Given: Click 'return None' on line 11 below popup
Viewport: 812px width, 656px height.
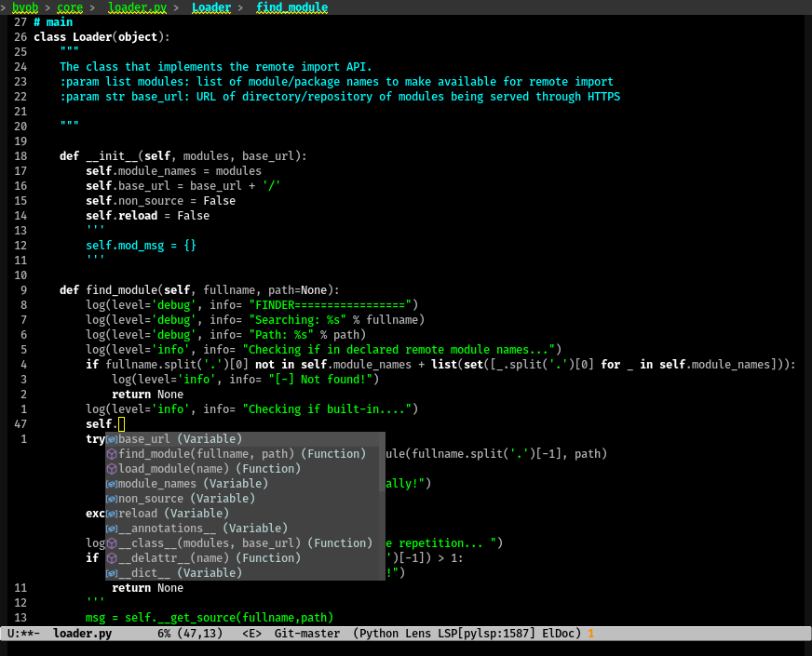Looking at the screenshot, I should [x=147, y=588].
